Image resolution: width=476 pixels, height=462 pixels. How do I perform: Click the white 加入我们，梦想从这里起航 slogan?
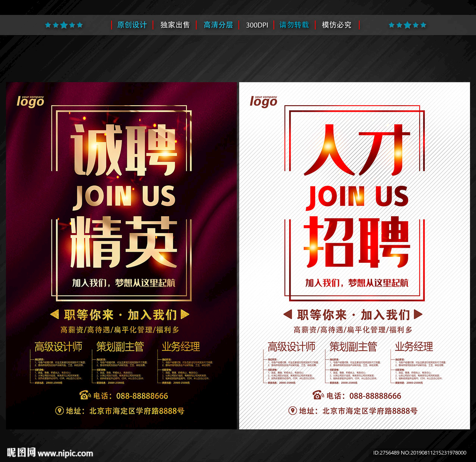(x=124, y=283)
